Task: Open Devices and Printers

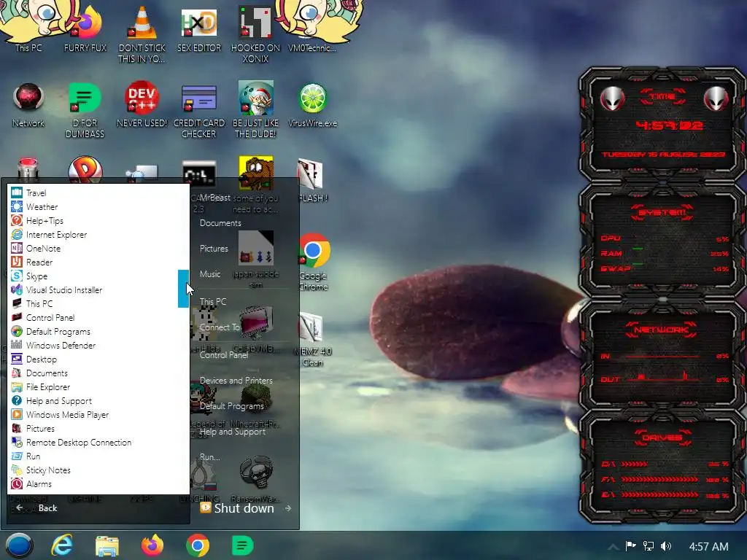Action: [x=236, y=381]
